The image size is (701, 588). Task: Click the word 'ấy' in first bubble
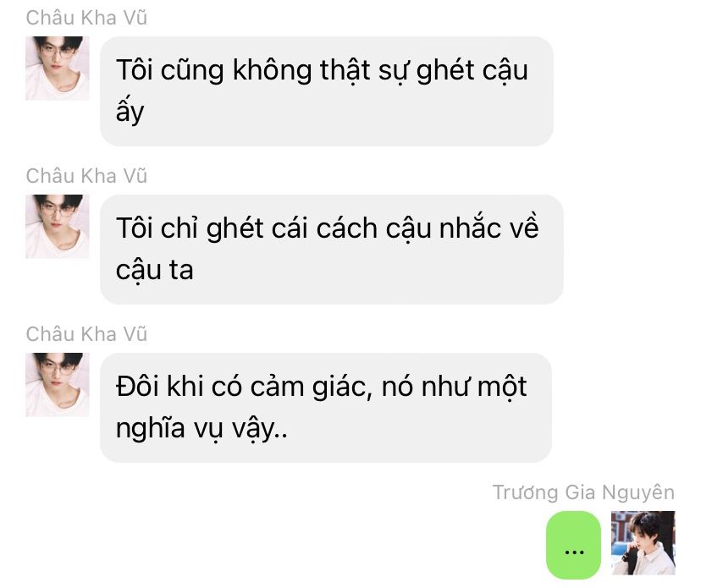pyautogui.click(x=130, y=112)
